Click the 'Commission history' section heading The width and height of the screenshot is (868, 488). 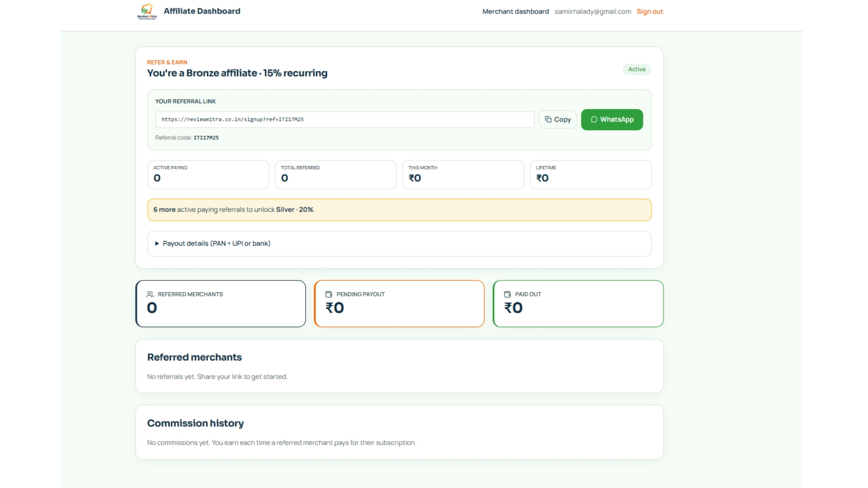pos(195,423)
